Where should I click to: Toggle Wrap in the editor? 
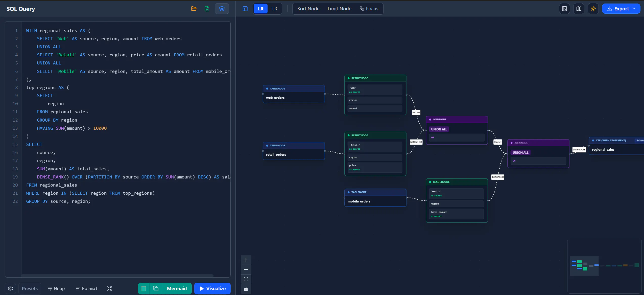tap(56, 288)
